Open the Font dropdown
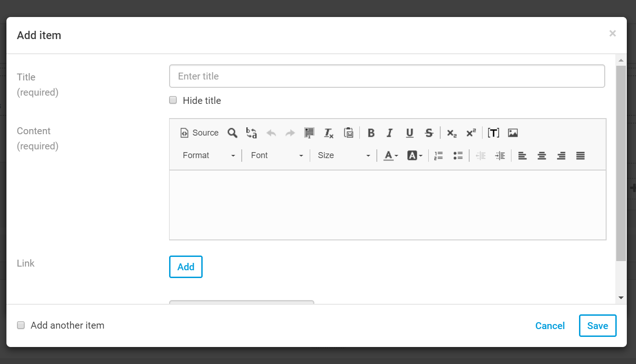The width and height of the screenshot is (636, 364). 277,155
